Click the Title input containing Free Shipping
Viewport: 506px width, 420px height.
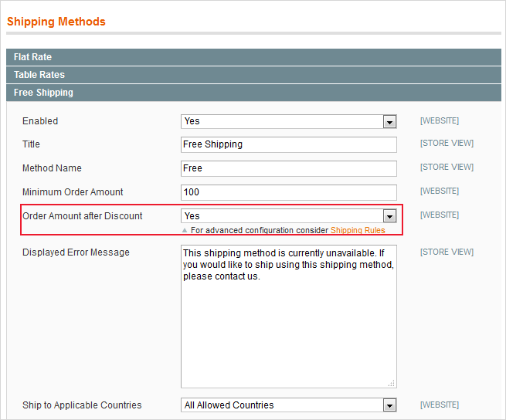288,144
